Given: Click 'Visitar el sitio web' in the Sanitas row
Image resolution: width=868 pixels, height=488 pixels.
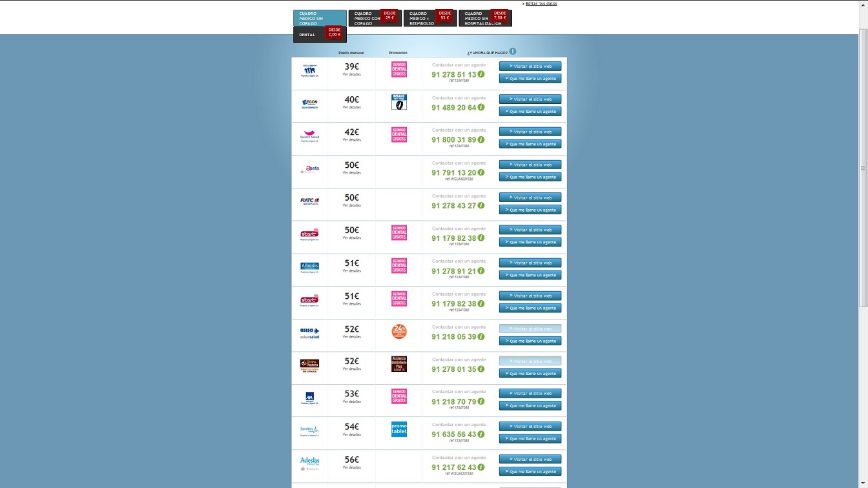Looking at the screenshot, I should pos(530,426).
